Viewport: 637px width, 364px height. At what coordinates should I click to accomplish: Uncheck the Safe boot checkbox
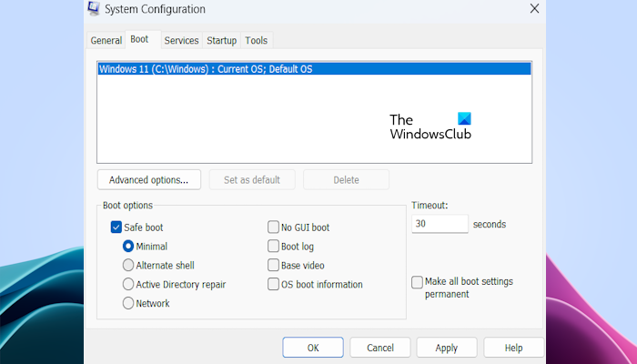[116, 227]
